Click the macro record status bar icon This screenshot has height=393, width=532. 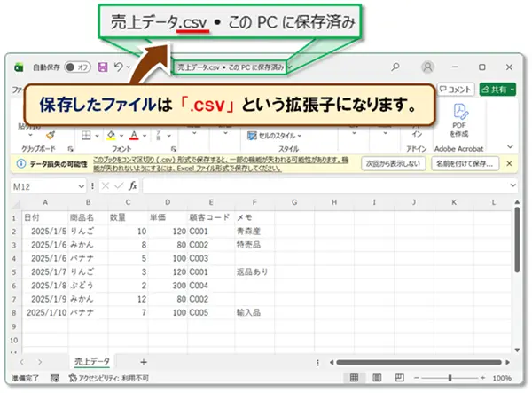tap(55, 378)
